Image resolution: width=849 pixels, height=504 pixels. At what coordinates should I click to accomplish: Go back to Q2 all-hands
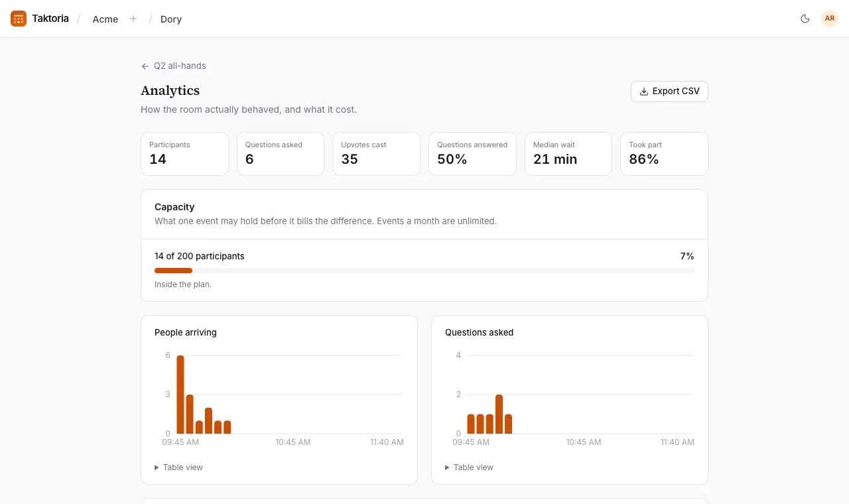(173, 66)
